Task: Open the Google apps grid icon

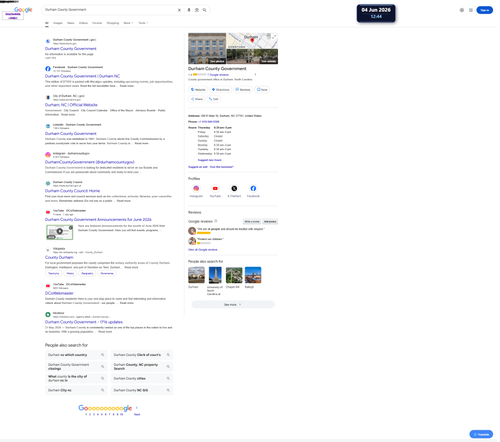Action: [x=471, y=10]
